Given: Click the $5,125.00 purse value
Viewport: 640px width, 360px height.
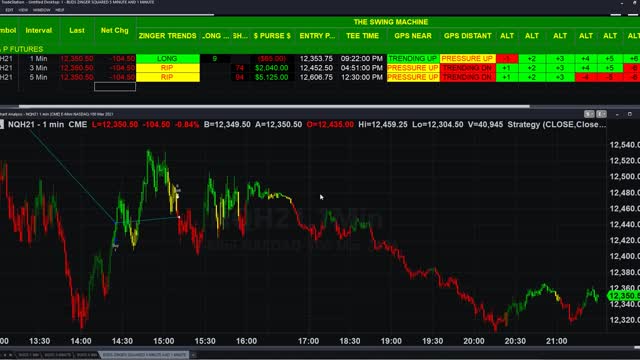Looking at the screenshot, I should pyautogui.click(x=271, y=77).
